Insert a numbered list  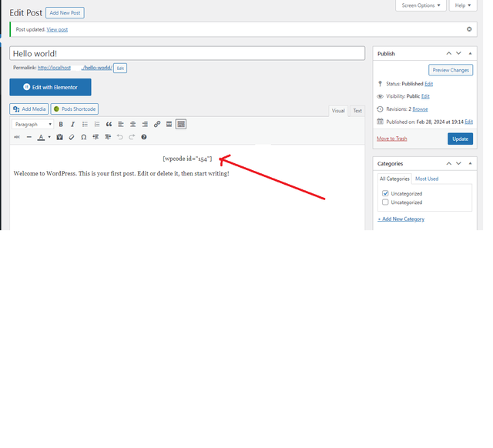tap(97, 125)
